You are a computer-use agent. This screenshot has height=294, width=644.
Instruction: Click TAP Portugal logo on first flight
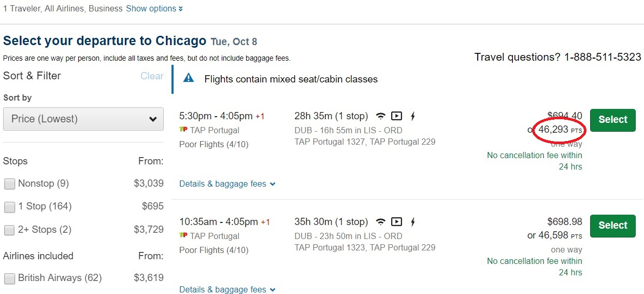pos(183,130)
